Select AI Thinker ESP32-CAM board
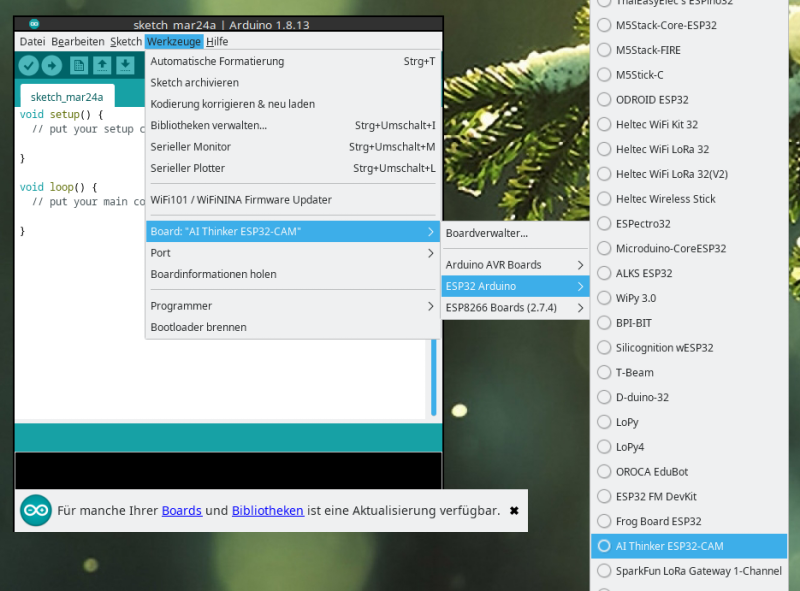The height and width of the screenshot is (591, 800). coord(689,546)
